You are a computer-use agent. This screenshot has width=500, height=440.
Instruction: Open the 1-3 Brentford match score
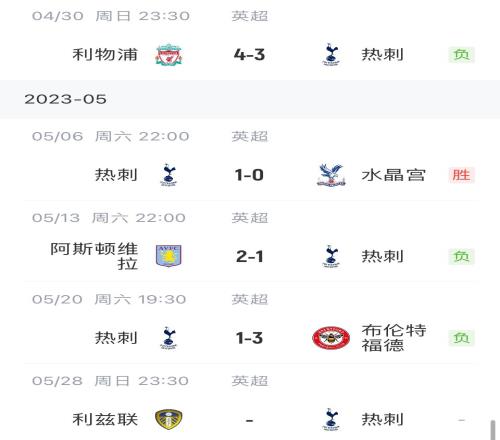(249, 338)
